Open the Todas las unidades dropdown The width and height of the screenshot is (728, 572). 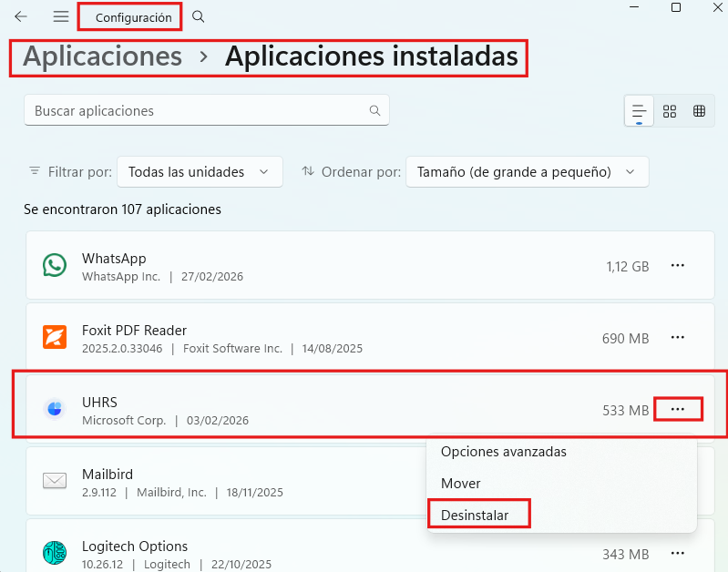200,172
